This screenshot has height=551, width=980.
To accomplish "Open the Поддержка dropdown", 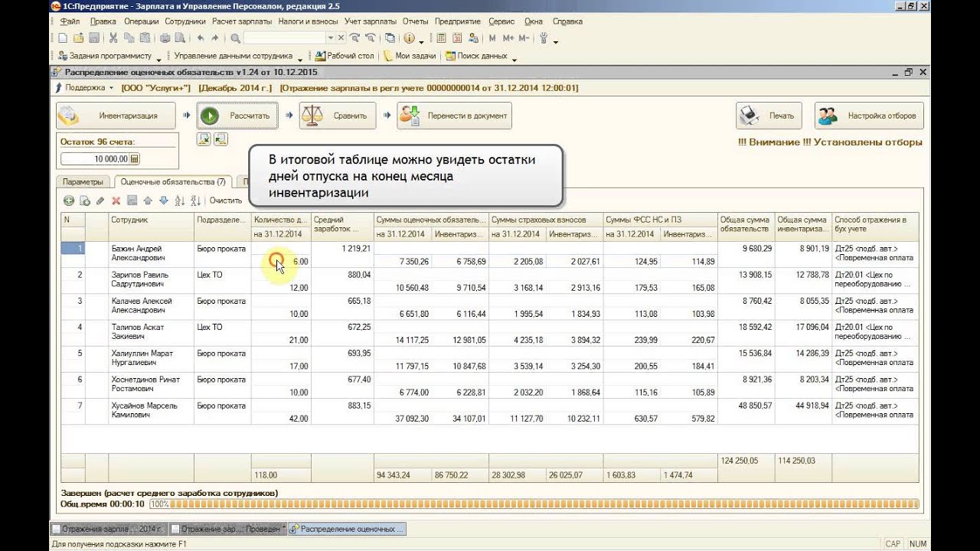I will (x=84, y=88).
